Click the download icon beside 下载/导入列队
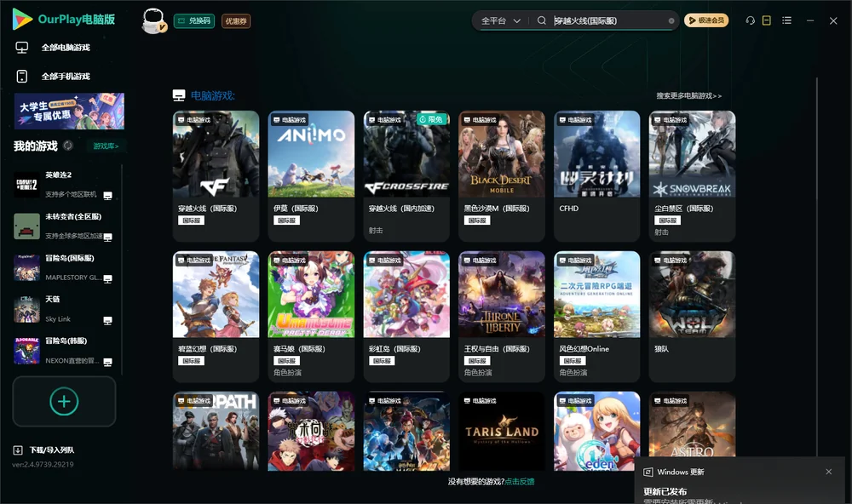Viewport: 852px width, 504px height. (18, 450)
